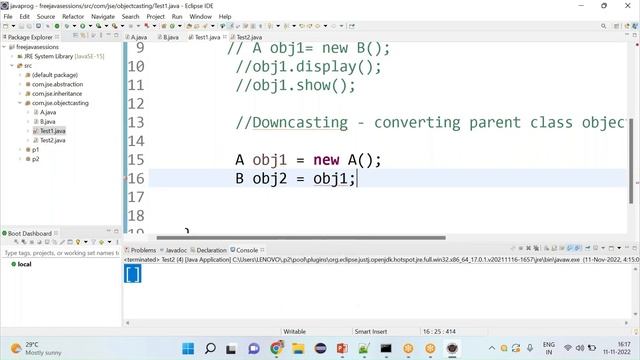Click the magnifier search icon in toolbar
640x360 pixels.
[603, 26]
